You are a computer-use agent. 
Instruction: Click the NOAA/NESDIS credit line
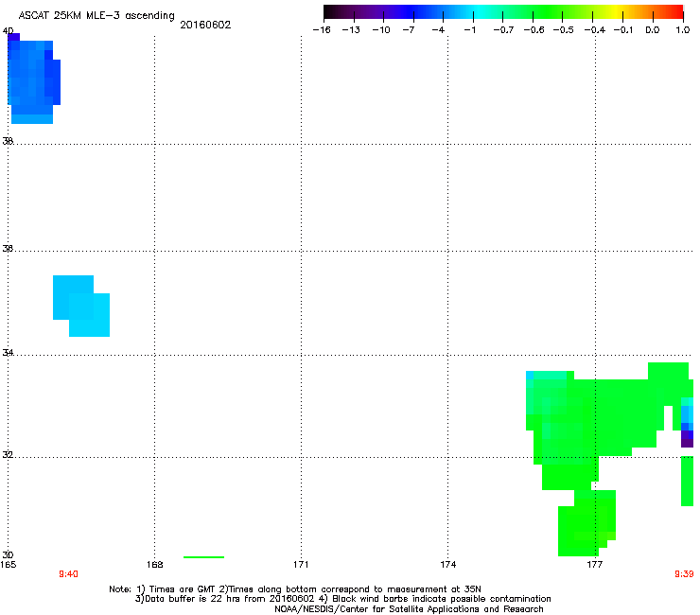tap(409, 609)
